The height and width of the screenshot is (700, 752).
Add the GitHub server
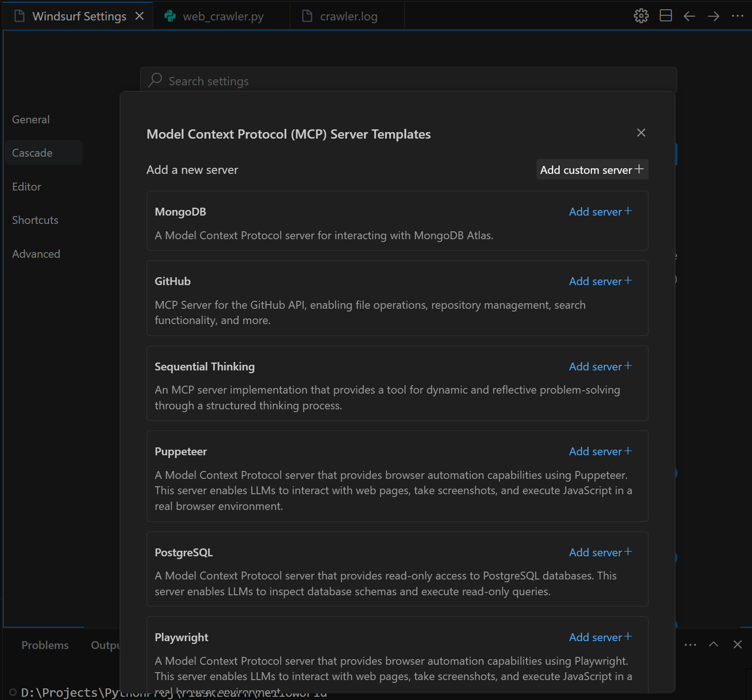click(x=600, y=281)
